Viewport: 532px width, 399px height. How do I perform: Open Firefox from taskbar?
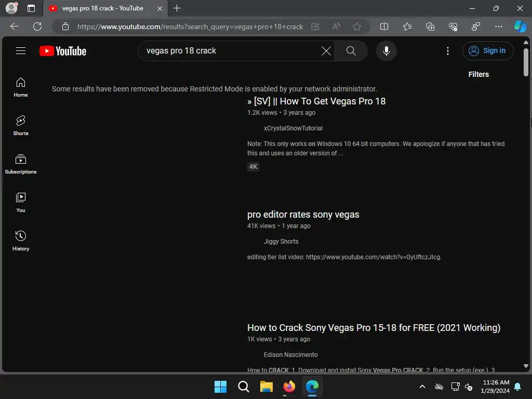coord(289,387)
